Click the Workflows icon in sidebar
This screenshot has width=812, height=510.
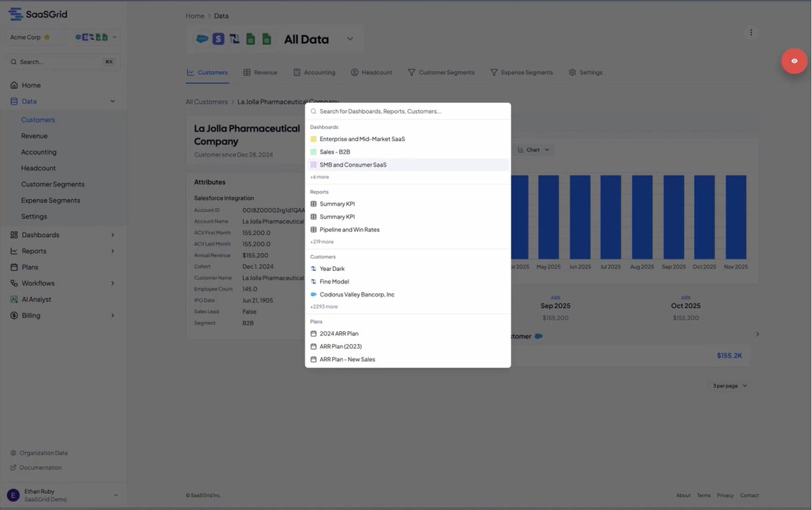(x=14, y=283)
